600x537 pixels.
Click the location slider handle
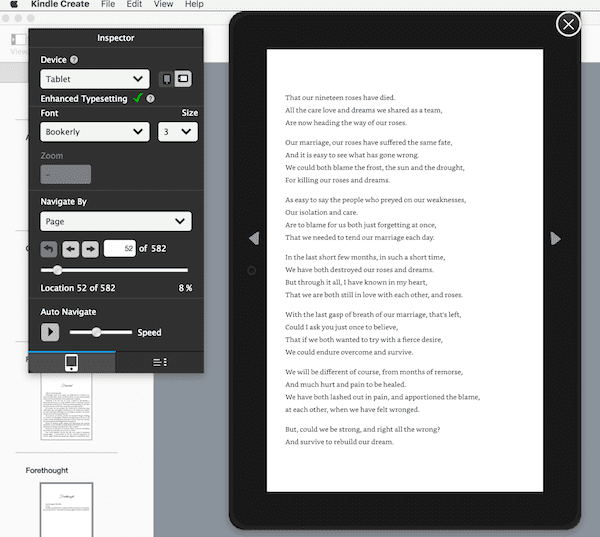pos(57,270)
